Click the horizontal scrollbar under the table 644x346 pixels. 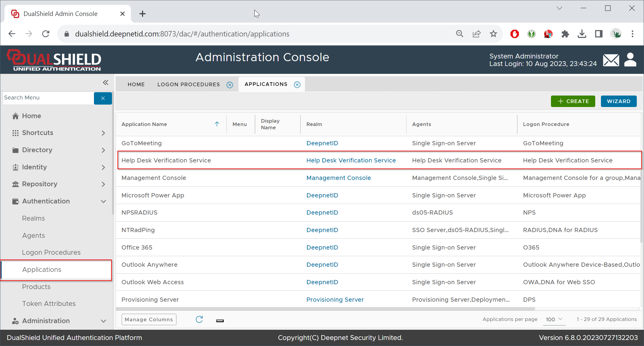(x=325, y=309)
